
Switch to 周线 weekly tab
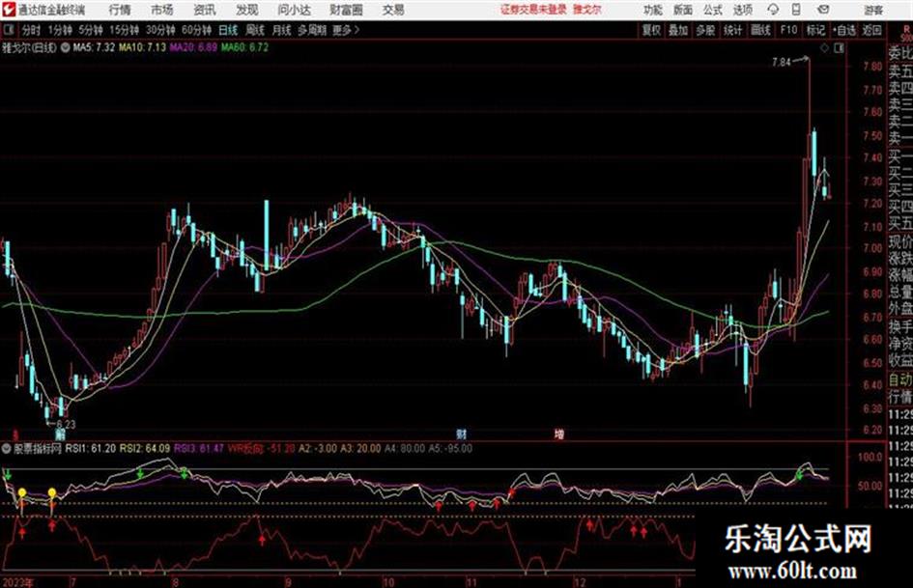pyautogui.click(x=255, y=30)
